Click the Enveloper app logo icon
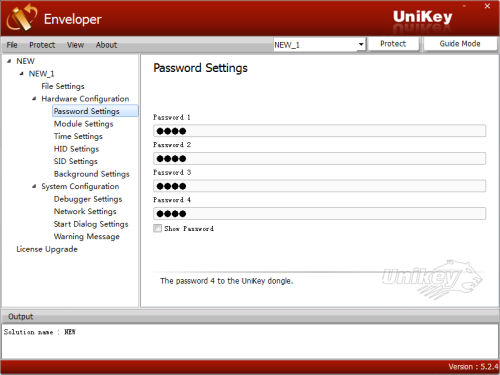Image resolution: width=500 pixels, height=375 pixels. click(x=22, y=18)
